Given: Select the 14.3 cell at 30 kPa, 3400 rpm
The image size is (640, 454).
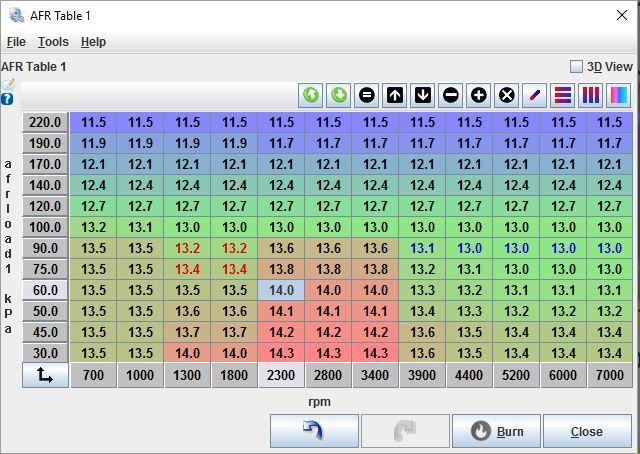Looking at the screenshot, I should pos(375,353).
